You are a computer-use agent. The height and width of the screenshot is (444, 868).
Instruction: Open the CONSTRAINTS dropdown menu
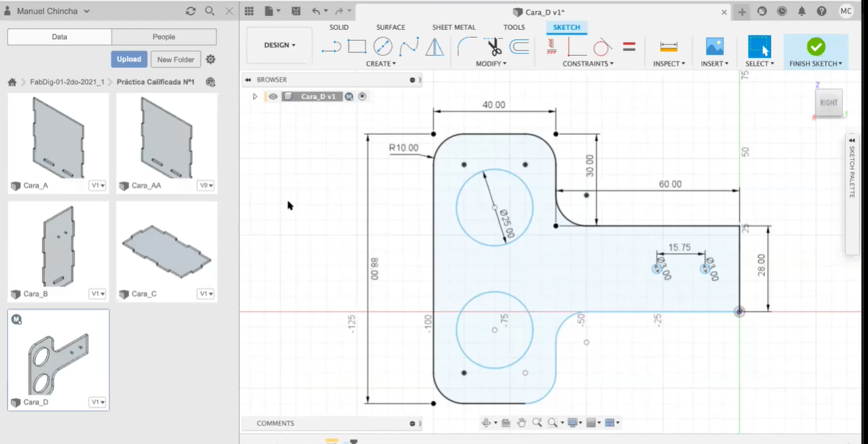[588, 64]
